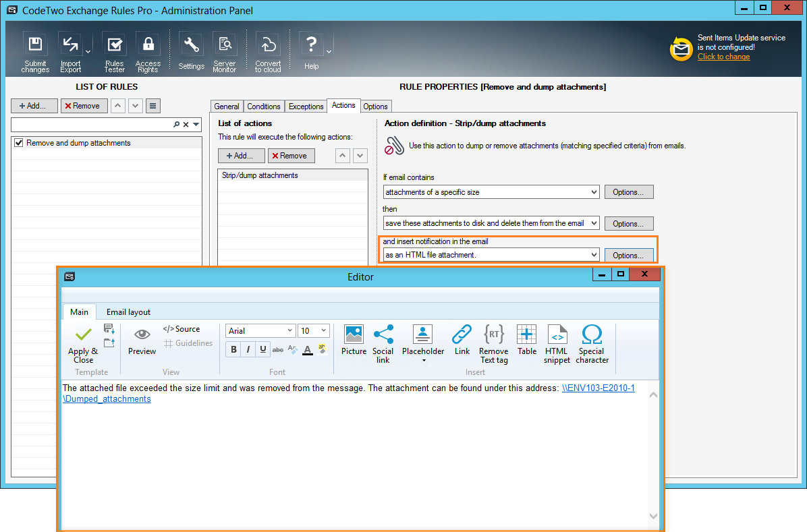
Task: Launch the Rules Tester
Action: point(114,53)
